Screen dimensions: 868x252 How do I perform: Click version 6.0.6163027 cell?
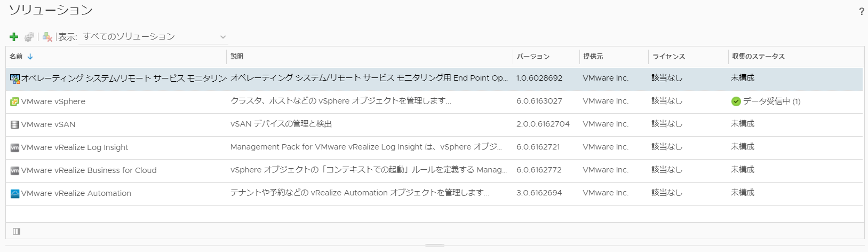pyautogui.click(x=539, y=101)
